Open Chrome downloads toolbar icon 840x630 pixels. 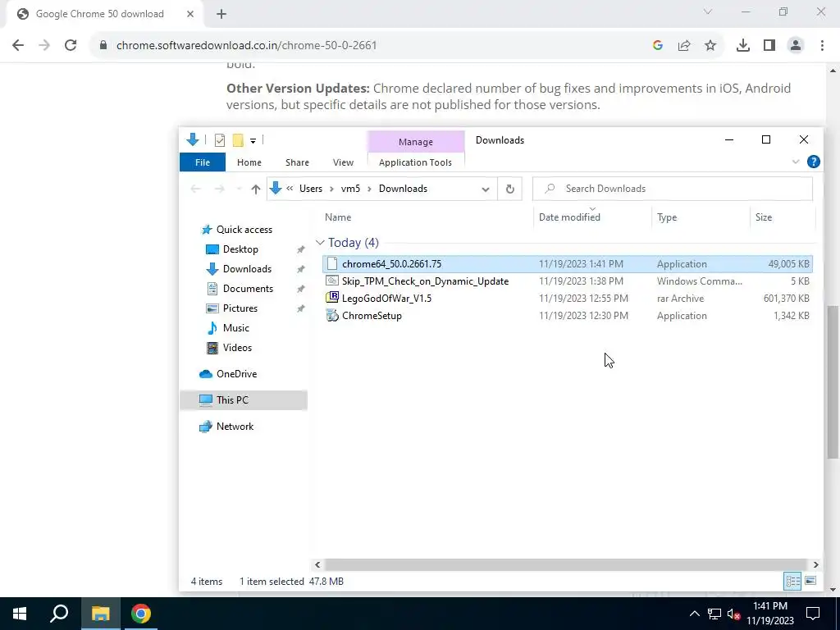point(742,46)
